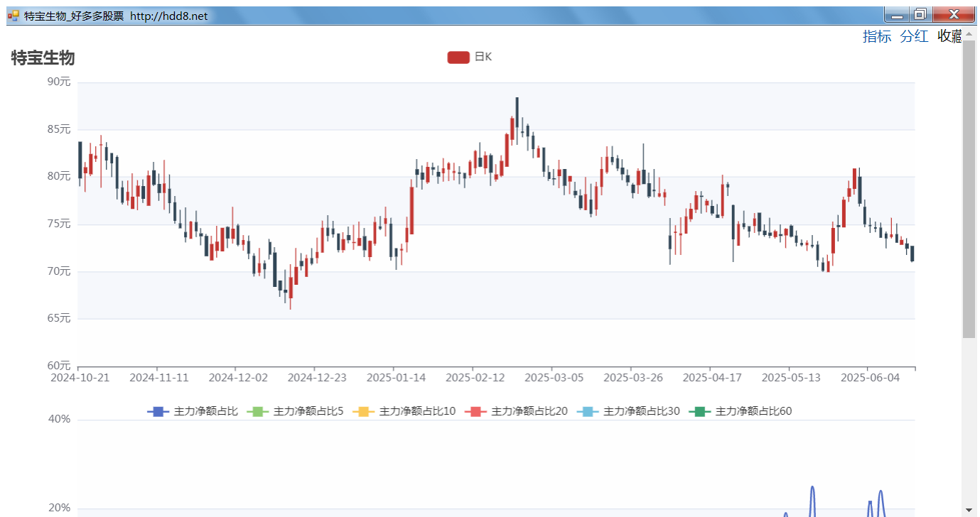Toggle the 日K candlestick legend swatch
Screen dimensions: 980x517
tap(458, 57)
